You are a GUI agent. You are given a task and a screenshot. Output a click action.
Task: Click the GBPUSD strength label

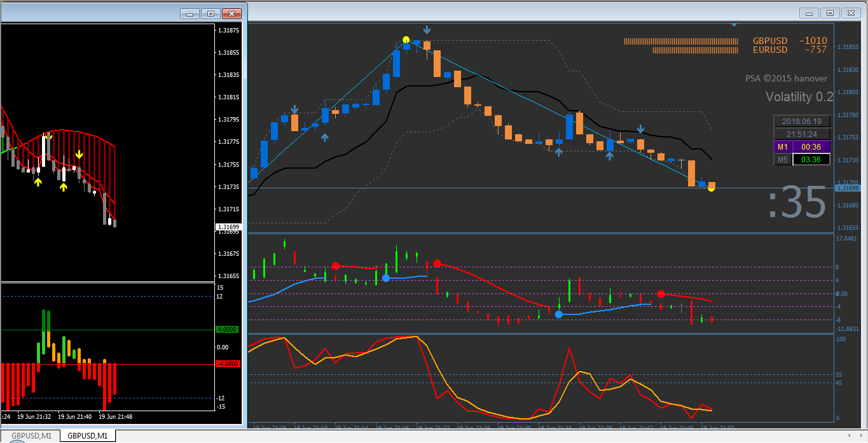[770, 41]
